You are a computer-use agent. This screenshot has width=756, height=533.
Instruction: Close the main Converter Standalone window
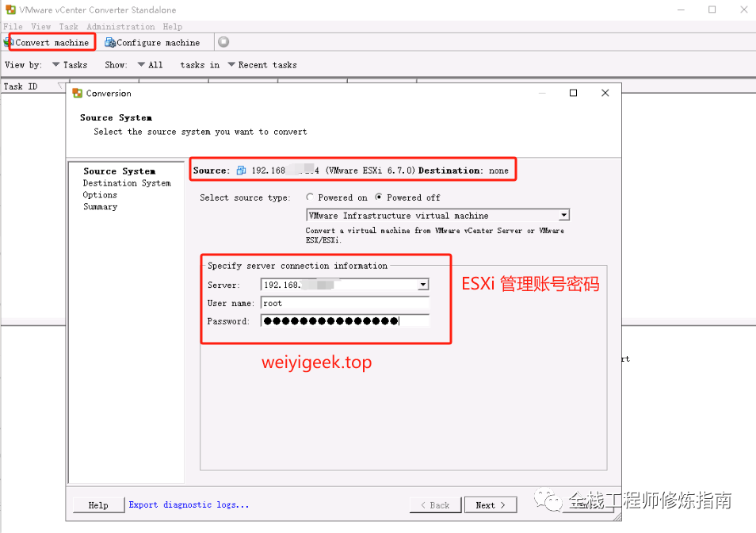click(x=744, y=10)
